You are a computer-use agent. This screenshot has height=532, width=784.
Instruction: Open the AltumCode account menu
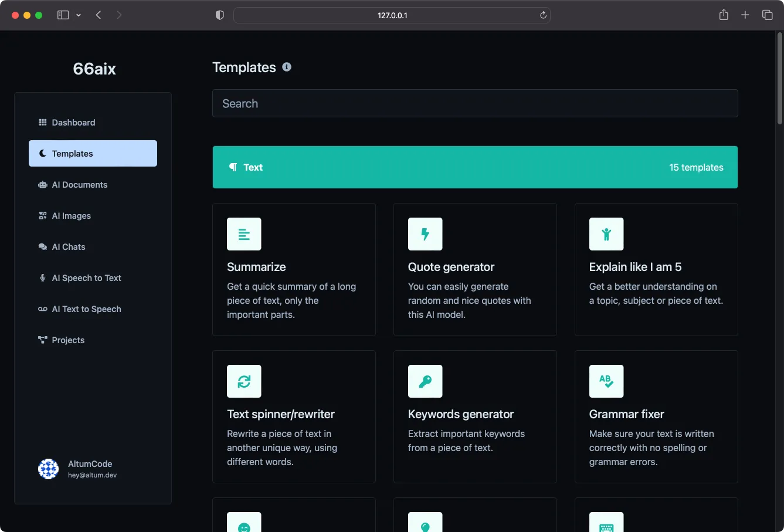click(x=90, y=469)
